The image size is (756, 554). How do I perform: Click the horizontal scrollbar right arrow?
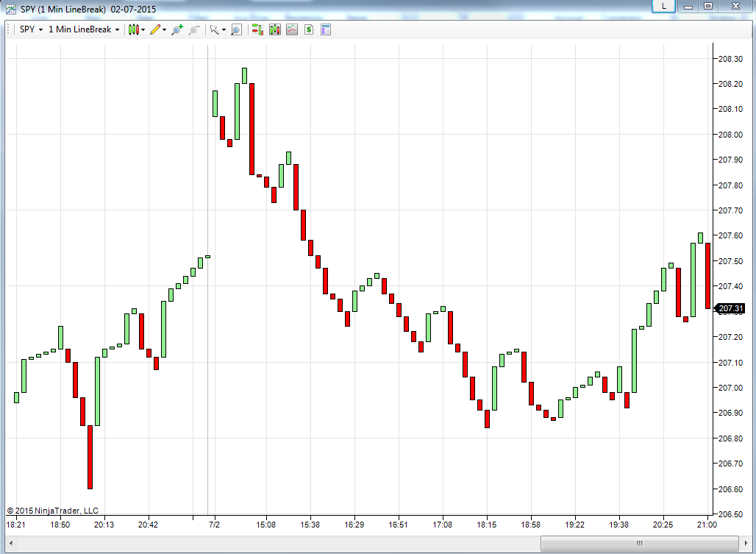click(746, 544)
